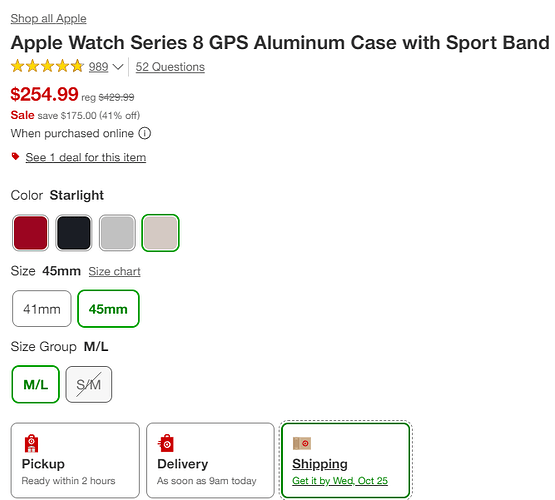Screen dimensions: 555x500
Task: Select the 41mm size option
Action: click(42, 309)
